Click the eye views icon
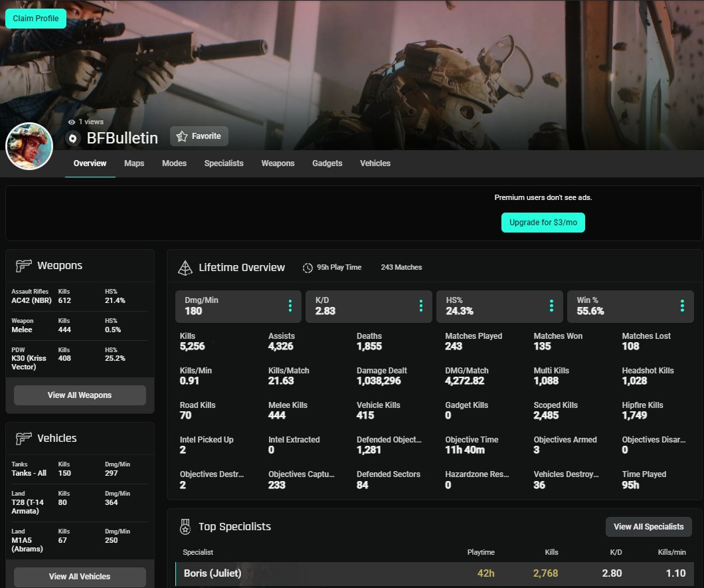 [71, 122]
